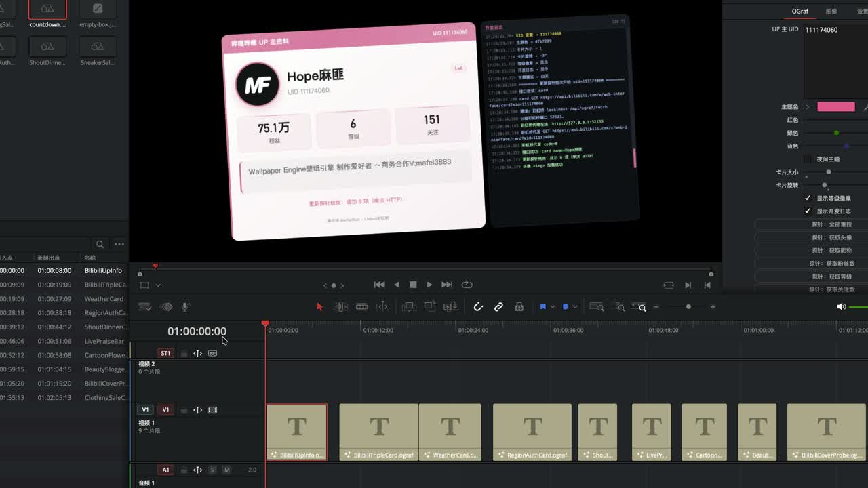This screenshot has width=868, height=488.
Task: Enable the 夜间主题 checkbox
Action: 808,159
